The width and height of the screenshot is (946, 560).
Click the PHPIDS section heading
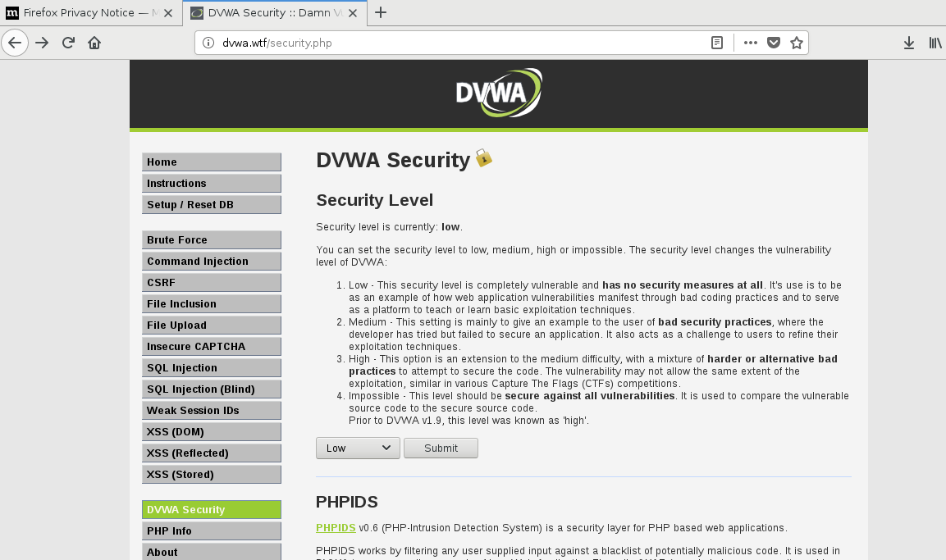(x=347, y=502)
